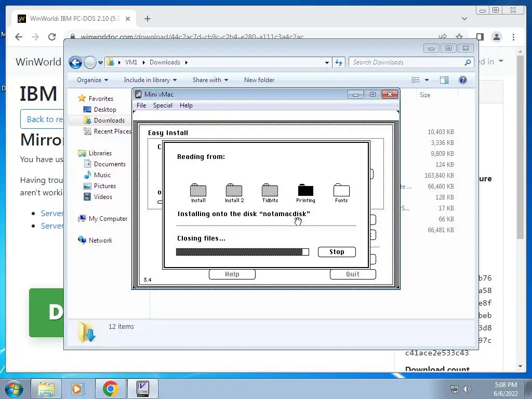This screenshot has width=532, height=399.
Task: Reload the Chrome page
Action: click(x=52, y=37)
